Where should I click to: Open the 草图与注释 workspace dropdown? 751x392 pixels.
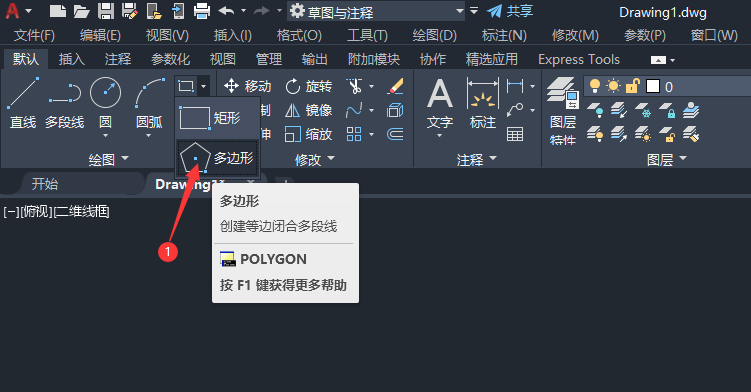[376, 11]
